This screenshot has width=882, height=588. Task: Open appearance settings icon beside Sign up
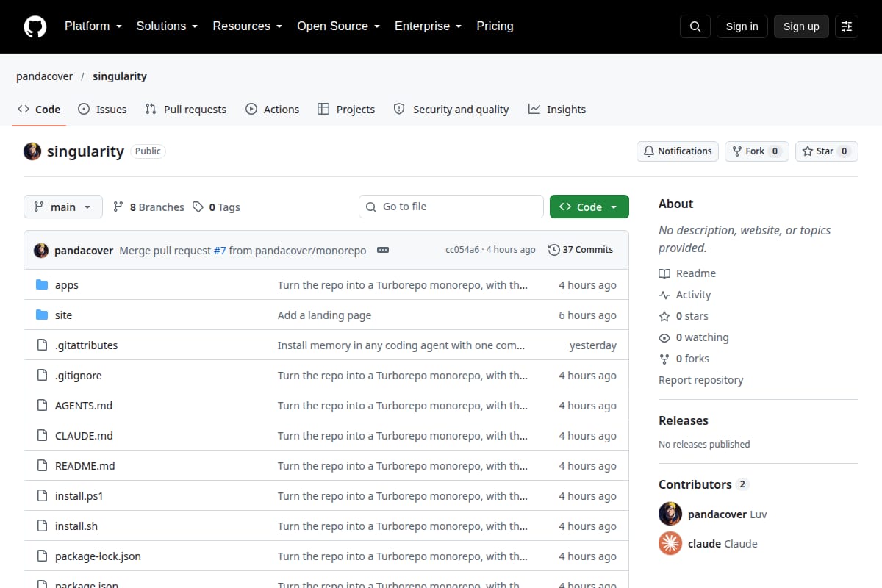pos(847,26)
